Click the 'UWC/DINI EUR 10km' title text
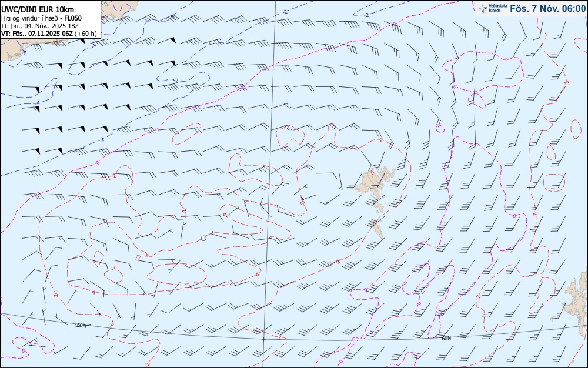 click(x=38, y=11)
